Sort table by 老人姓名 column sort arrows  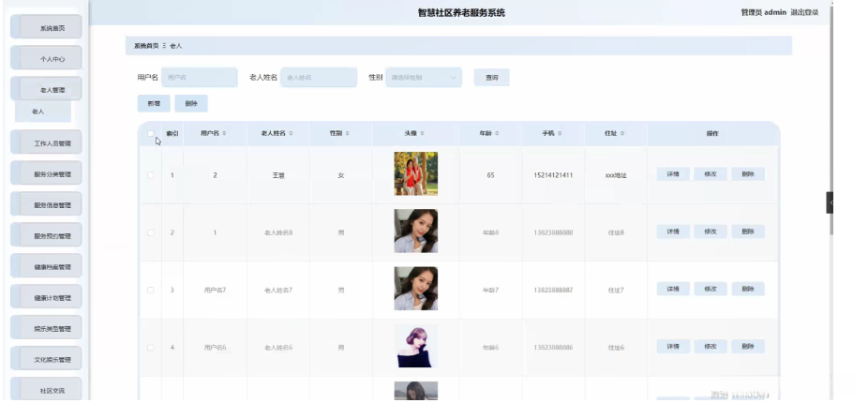point(291,133)
